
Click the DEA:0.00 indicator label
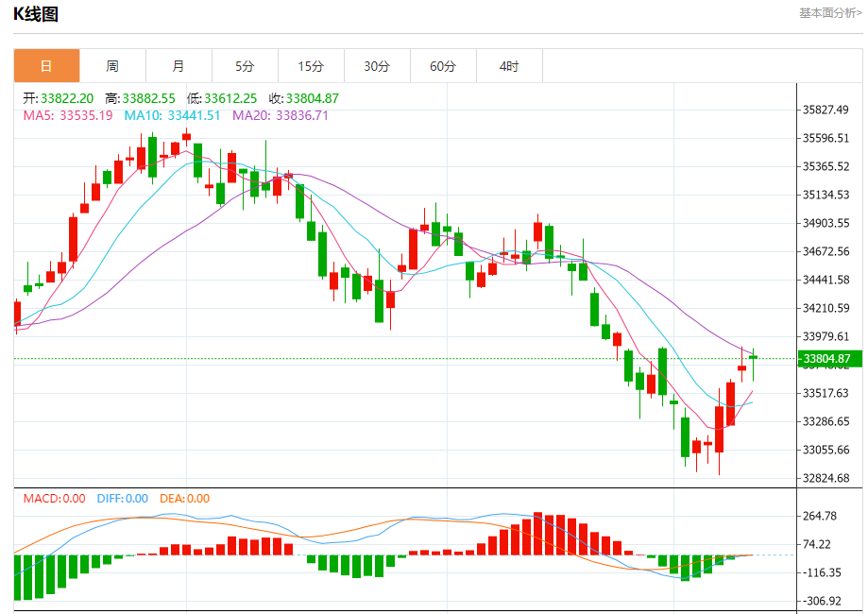[x=184, y=499]
